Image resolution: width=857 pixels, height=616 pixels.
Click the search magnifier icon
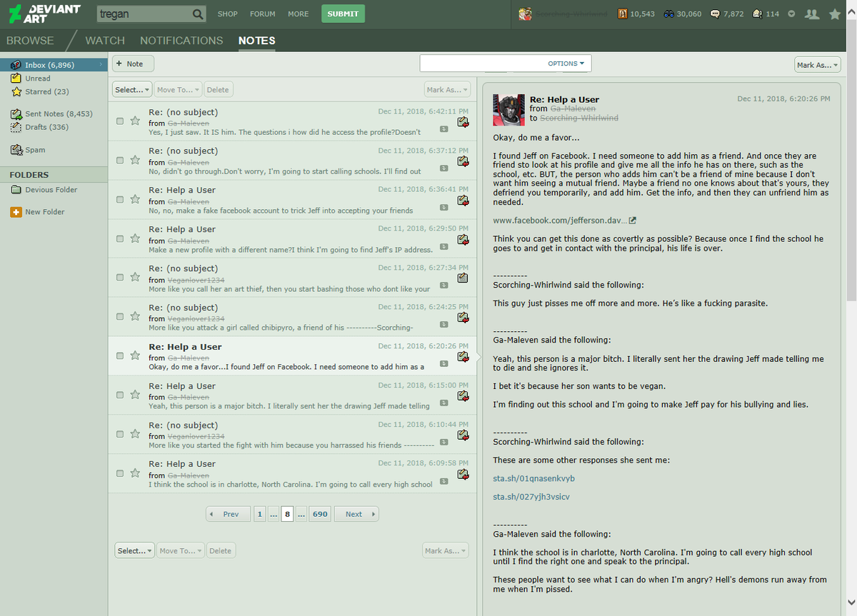(x=198, y=14)
